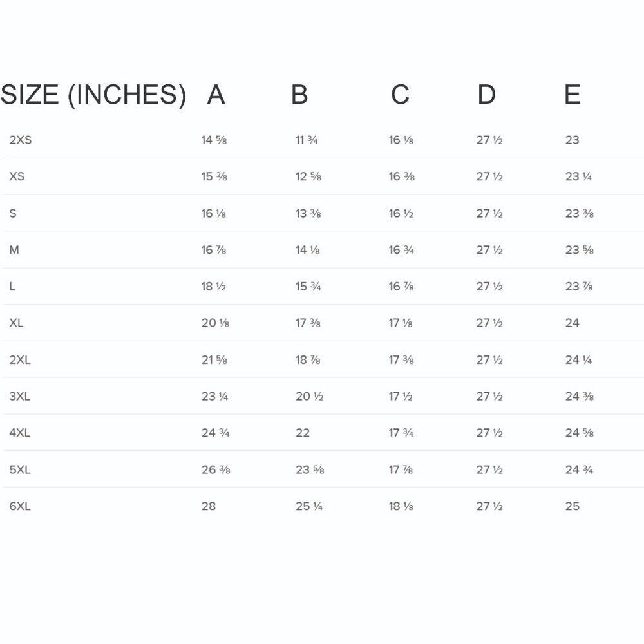Select column header A
Viewport: 644px width, 644px height.
click(x=216, y=95)
